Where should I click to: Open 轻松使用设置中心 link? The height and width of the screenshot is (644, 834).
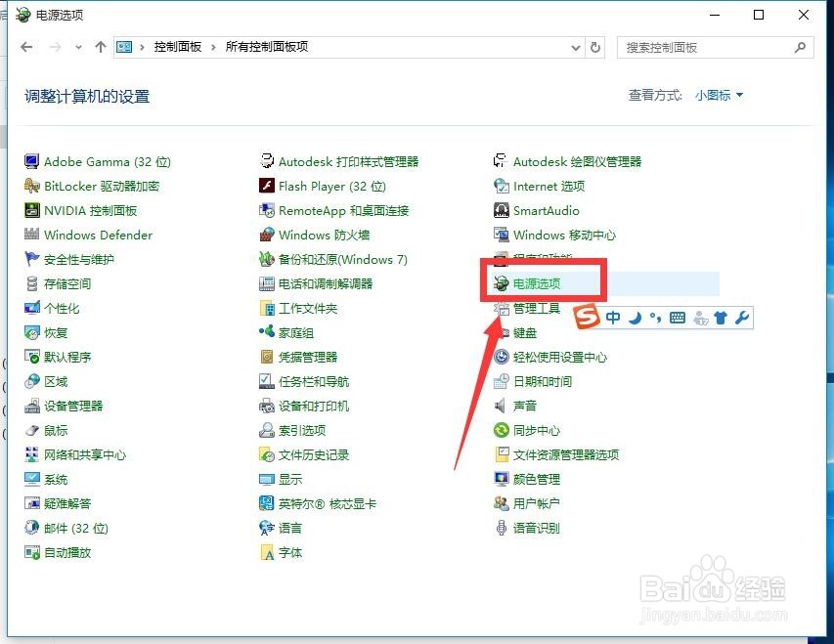560,357
